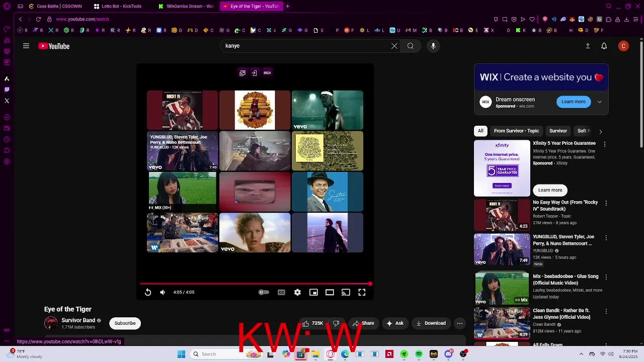Open the notifications bell
This screenshot has height=362, width=644.
(604, 46)
